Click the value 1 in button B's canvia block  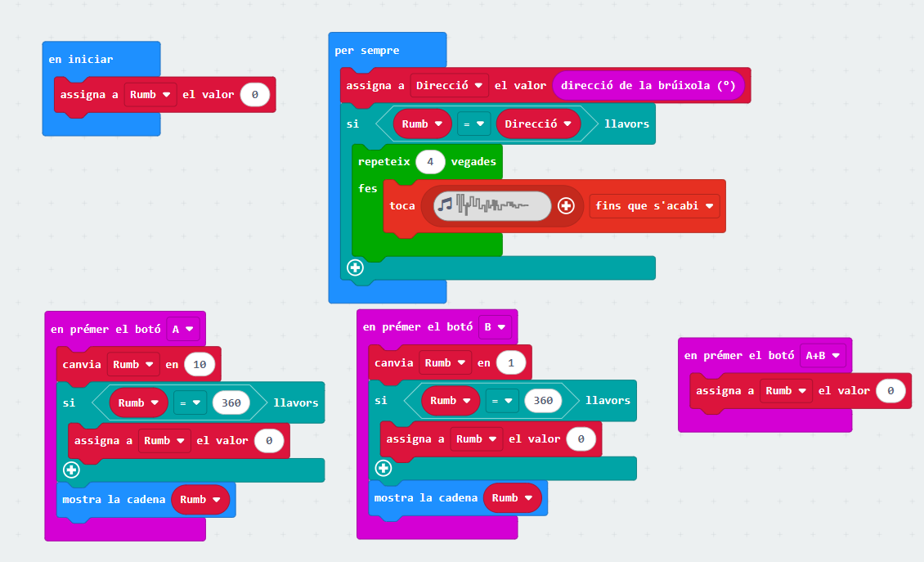coord(511,363)
